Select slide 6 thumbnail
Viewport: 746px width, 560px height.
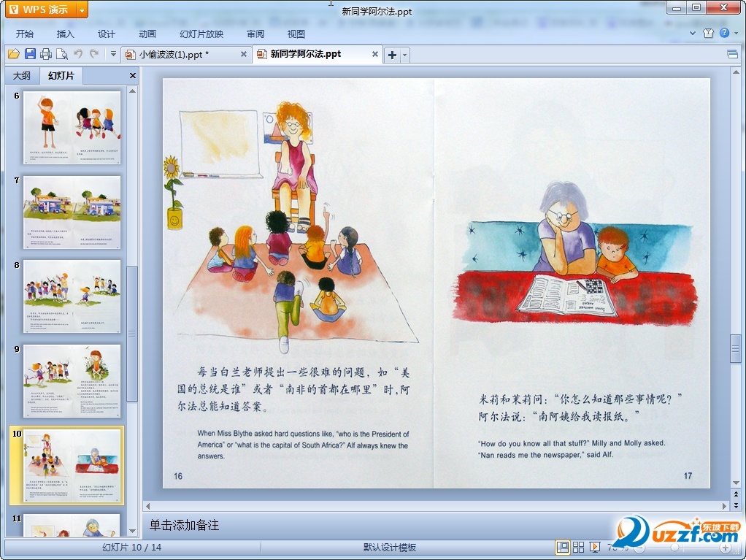click(x=72, y=128)
